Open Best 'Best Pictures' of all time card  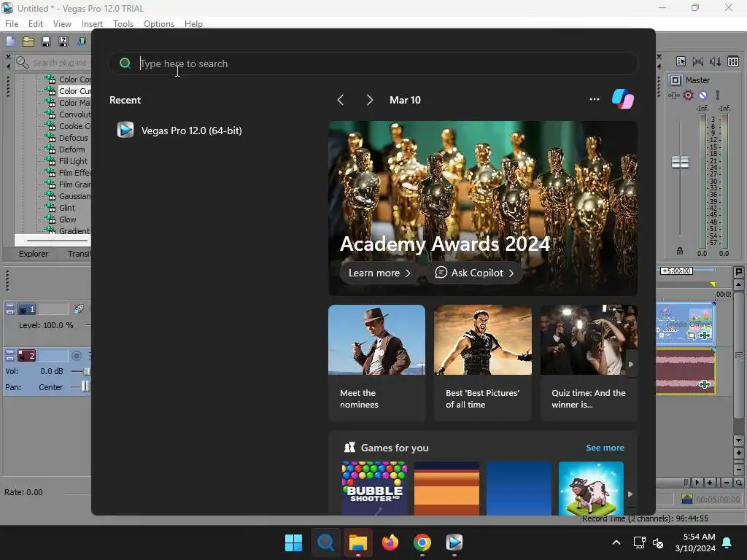pyautogui.click(x=483, y=363)
